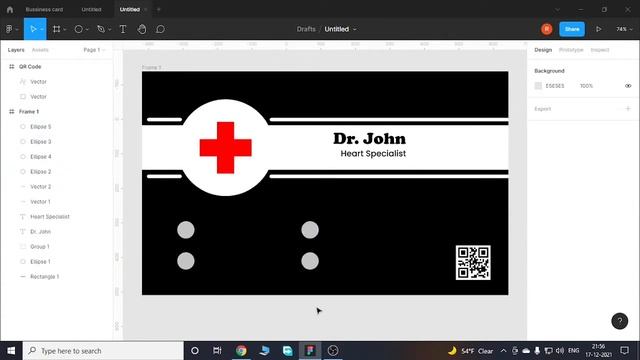Image resolution: width=640 pixels, height=360 pixels.
Task: Select the Text tool
Action: 123,29
